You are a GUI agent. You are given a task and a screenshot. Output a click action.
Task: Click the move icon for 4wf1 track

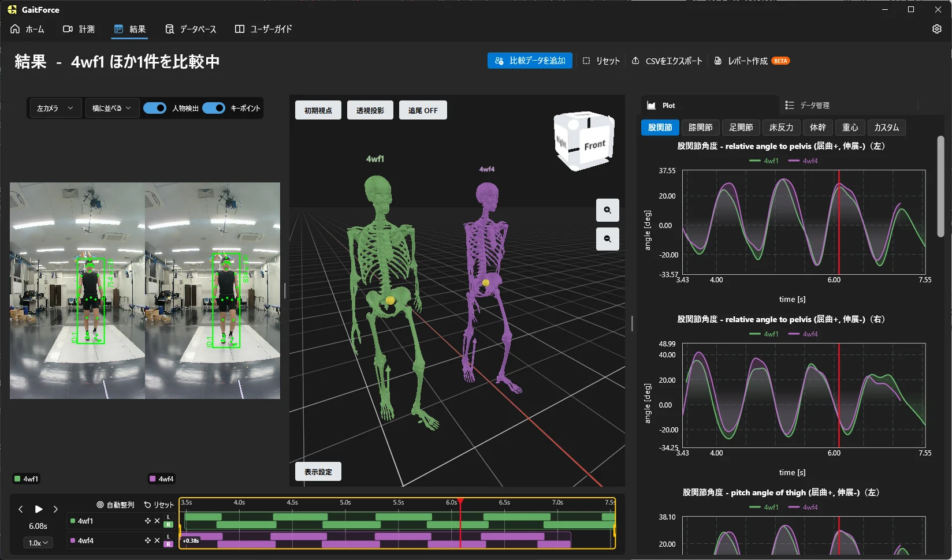click(148, 521)
